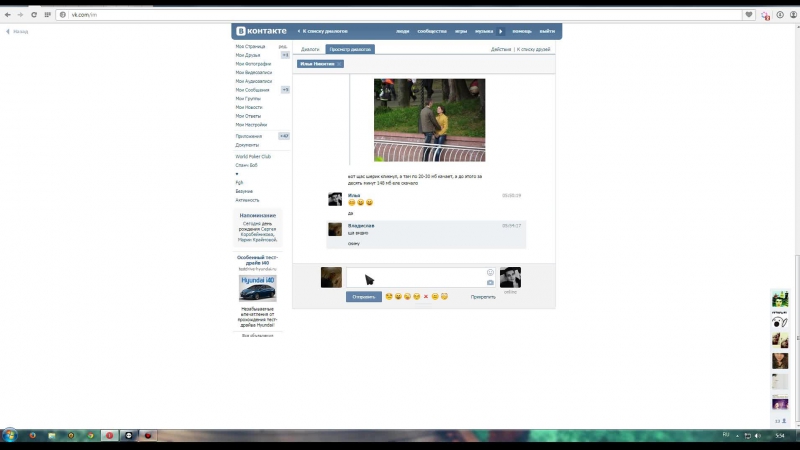Click the camera attach photo icon

click(x=490, y=283)
